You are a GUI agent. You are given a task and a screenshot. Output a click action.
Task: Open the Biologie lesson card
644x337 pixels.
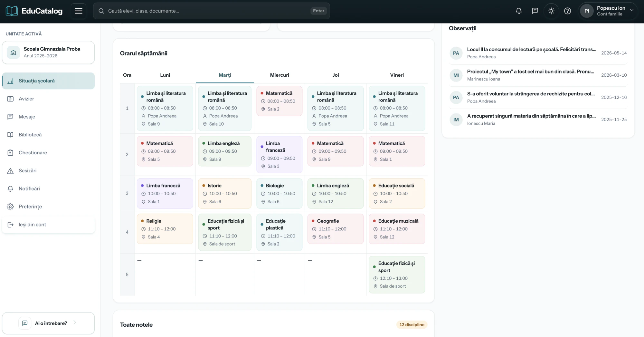point(279,193)
